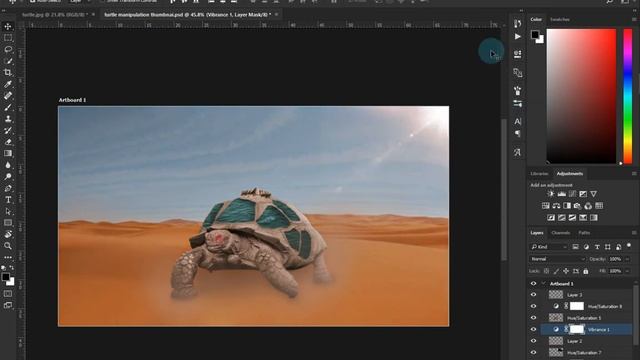Image resolution: width=640 pixels, height=360 pixels.
Task: Select the Vibrance 1 layer mask thumbnail
Action: click(577, 329)
